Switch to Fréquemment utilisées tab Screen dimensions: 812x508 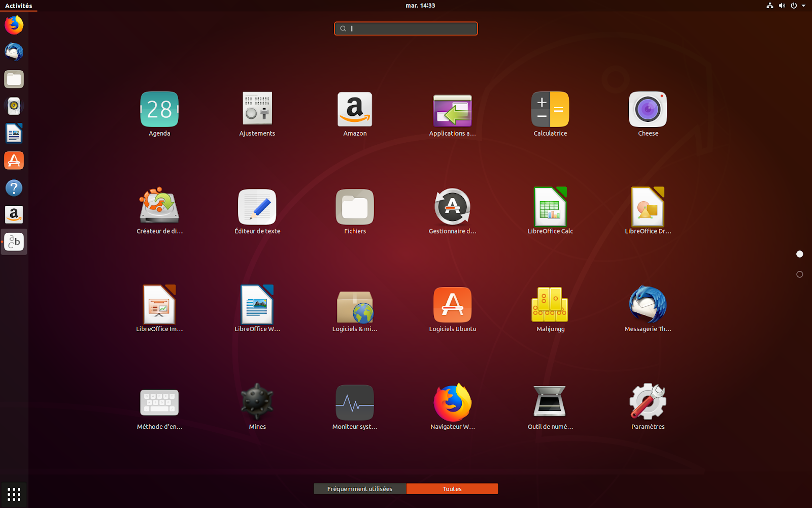point(360,489)
